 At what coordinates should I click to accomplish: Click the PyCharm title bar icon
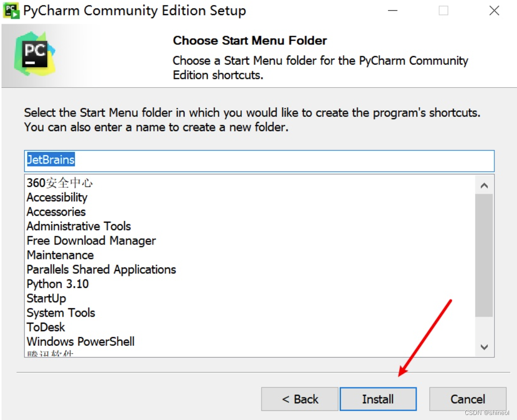[x=11, y=11]
